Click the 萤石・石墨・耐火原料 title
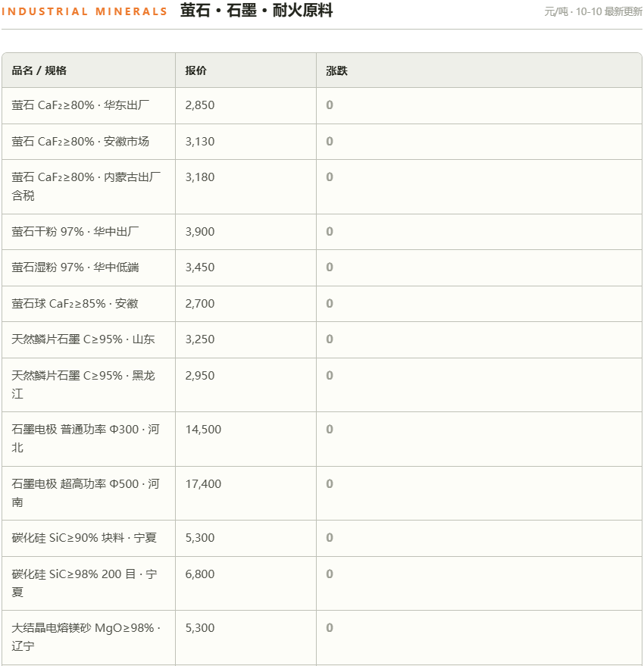The image size is (644, 666). [256, 11]
